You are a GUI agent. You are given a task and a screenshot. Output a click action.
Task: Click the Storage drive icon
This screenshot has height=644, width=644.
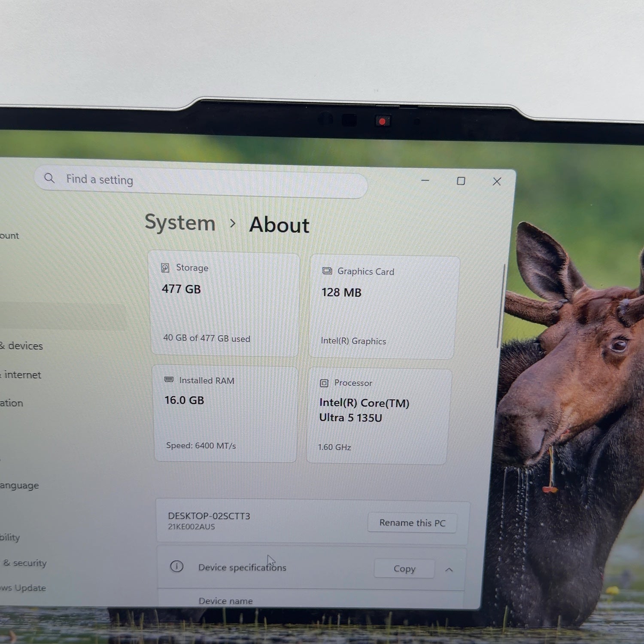[165, 268]
